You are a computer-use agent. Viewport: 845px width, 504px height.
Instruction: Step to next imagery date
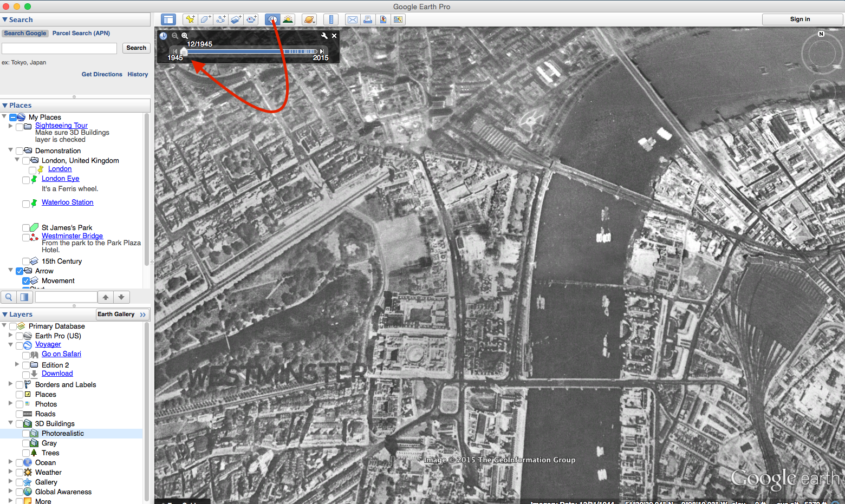322,51
